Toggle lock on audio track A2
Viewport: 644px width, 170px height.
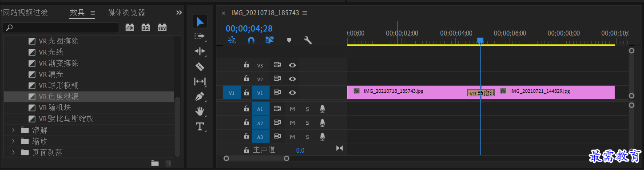coord(246,122)
